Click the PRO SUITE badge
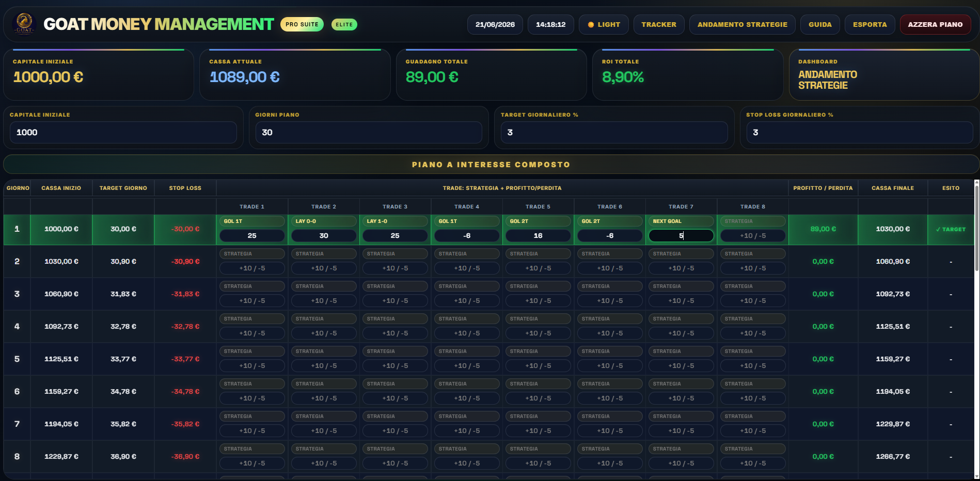Screen dimensions: 980x481 tap(302, 24)
